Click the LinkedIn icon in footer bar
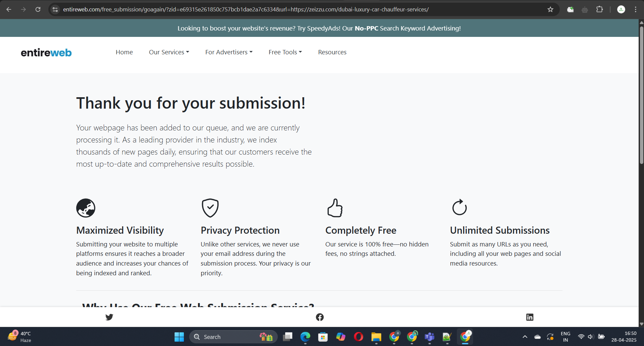 click(530, 317)
